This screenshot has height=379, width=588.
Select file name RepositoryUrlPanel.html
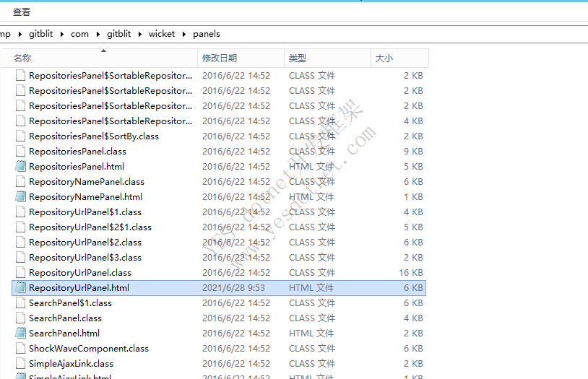79,287
